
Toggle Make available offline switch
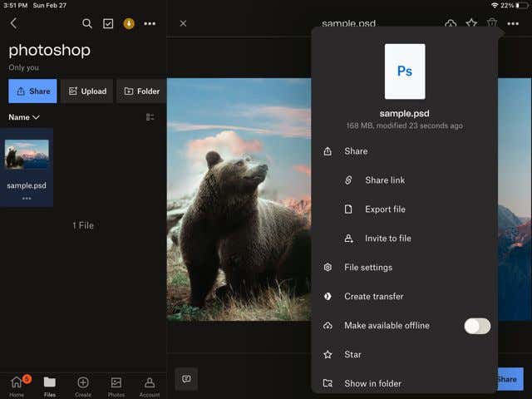tap(477, 326)
